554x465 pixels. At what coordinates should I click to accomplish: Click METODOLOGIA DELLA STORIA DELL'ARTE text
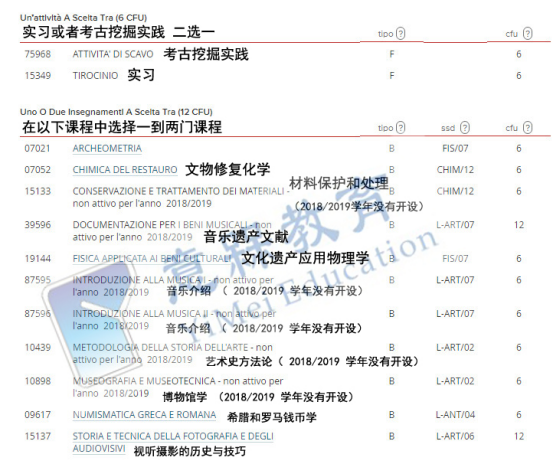[x=160, y=347]
